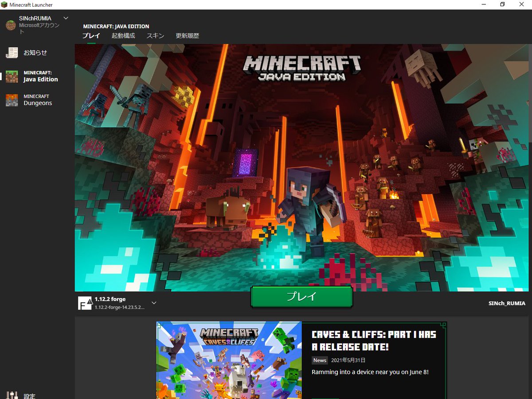532x399 pixels.
Task: Expand the account dropdown chevron
Action: coord(66,18)
